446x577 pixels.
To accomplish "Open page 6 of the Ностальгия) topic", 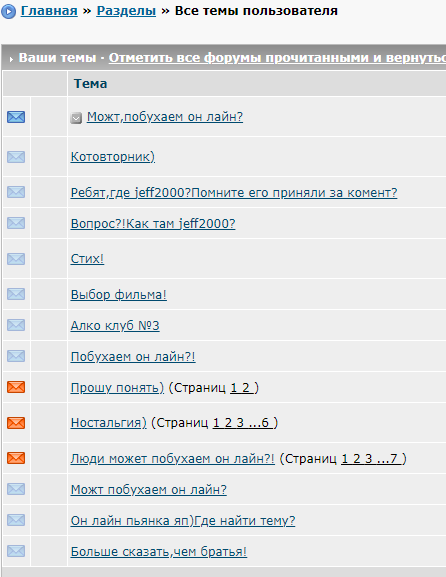I will click(x=265, y=423).
